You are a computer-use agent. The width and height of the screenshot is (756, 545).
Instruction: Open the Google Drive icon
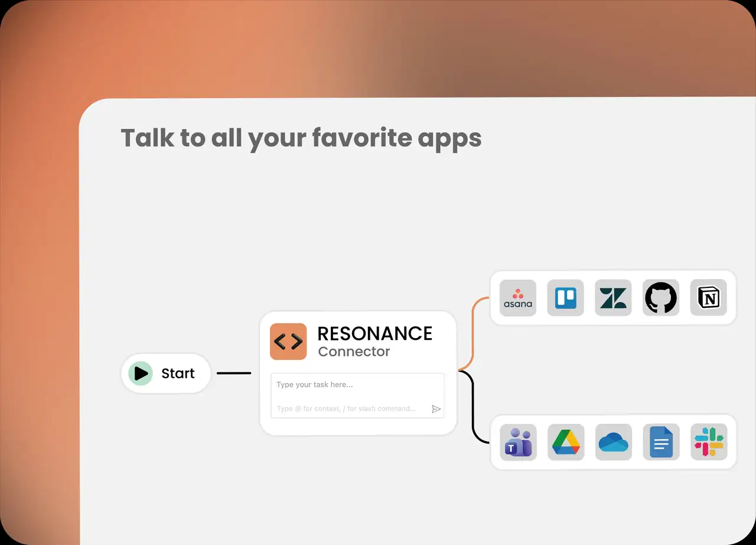(566, 442)
